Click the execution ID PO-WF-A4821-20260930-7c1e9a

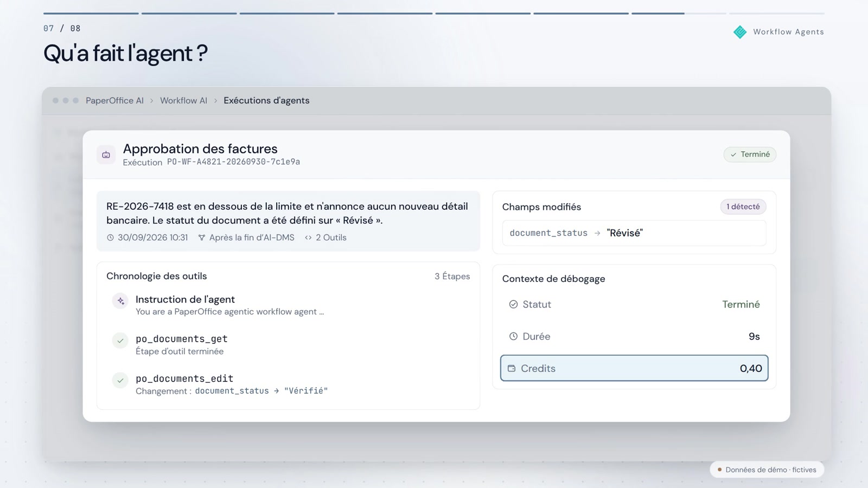click(233, 162)
